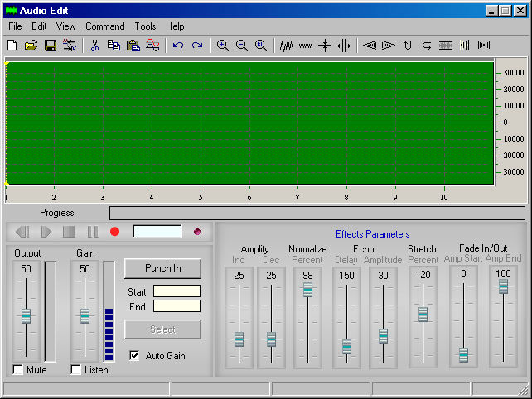Click the Start time input field
Viewport: 532px width, 399px height.
pyautogui.click(x=177, y=291)
